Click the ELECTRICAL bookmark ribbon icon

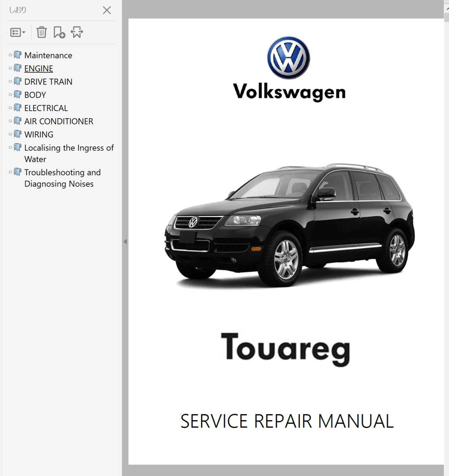pyautogui.click(x=17, y=107)
